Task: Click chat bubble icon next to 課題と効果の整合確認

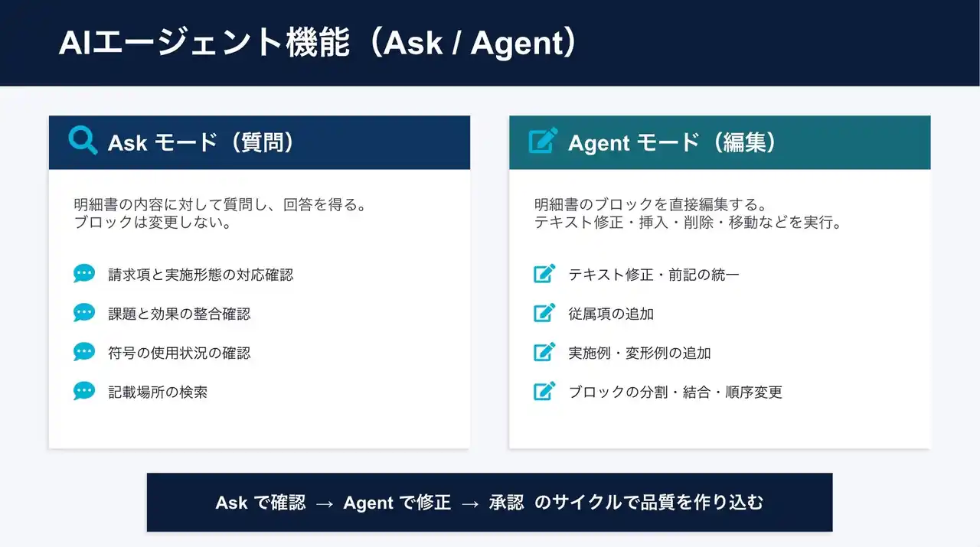Action: click(x=84, y=313)
